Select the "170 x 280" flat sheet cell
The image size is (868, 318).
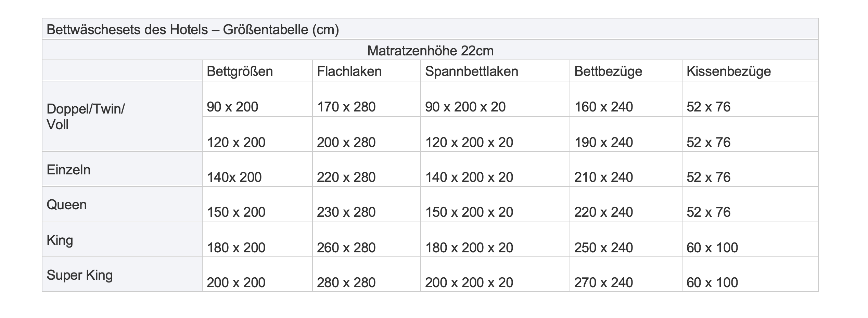click(x=346, y=107)
